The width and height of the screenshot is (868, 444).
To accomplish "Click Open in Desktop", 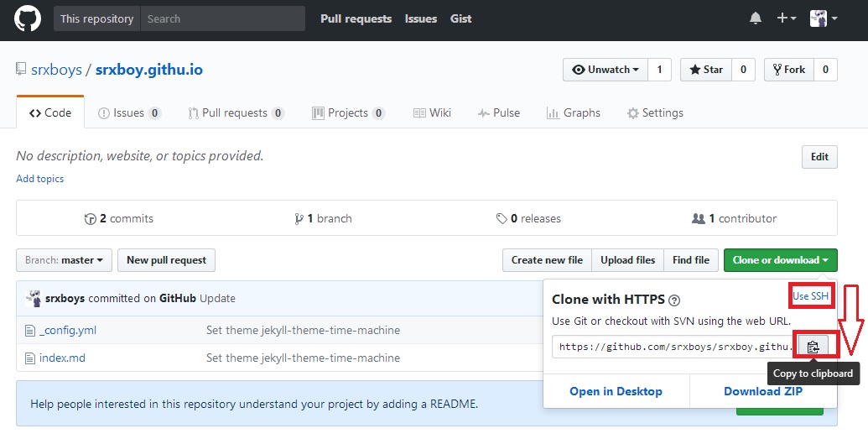I will click(616, 391).
